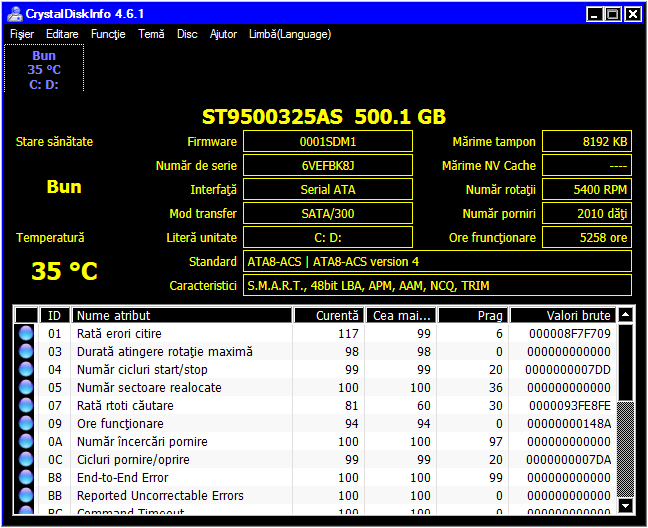Open the Fișier menu
The width and height of the screenshot is (648, 528).
22,34
